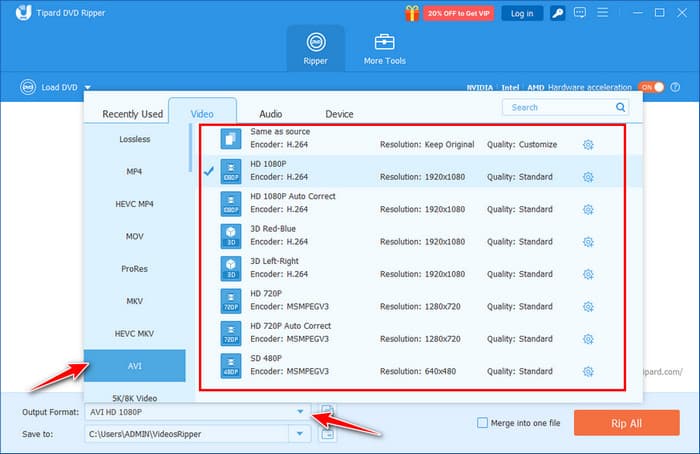The height and width of the screenshot is (454, 700).
Task: Switch to the Device tab
Action: [x=339, y=114]
